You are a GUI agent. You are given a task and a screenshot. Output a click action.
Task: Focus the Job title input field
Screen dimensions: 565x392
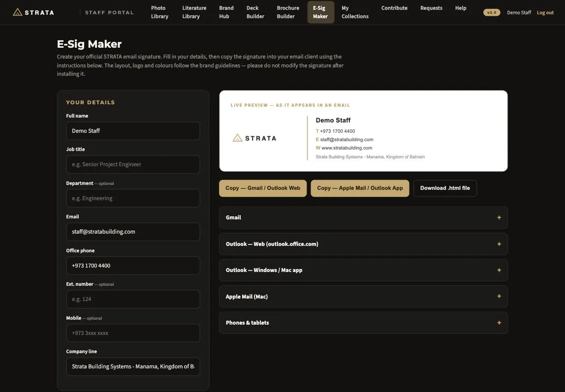(x=133, y=164)
